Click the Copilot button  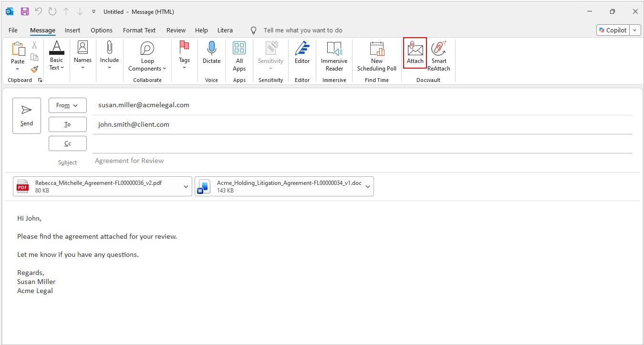[613, 30]
